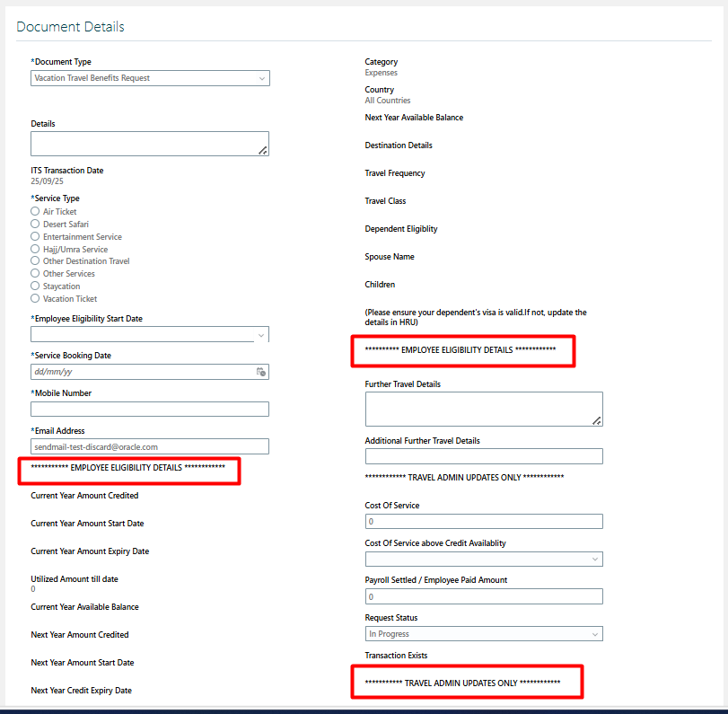Click the Further Travel Details text area
The height and width of the screenshot is (714, 728).
(x=484, y=409)
